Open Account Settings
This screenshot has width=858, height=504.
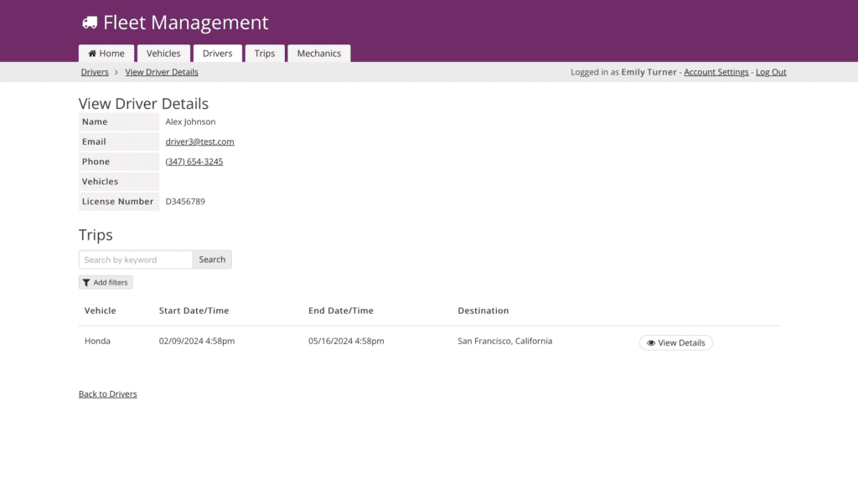[716, 72]
